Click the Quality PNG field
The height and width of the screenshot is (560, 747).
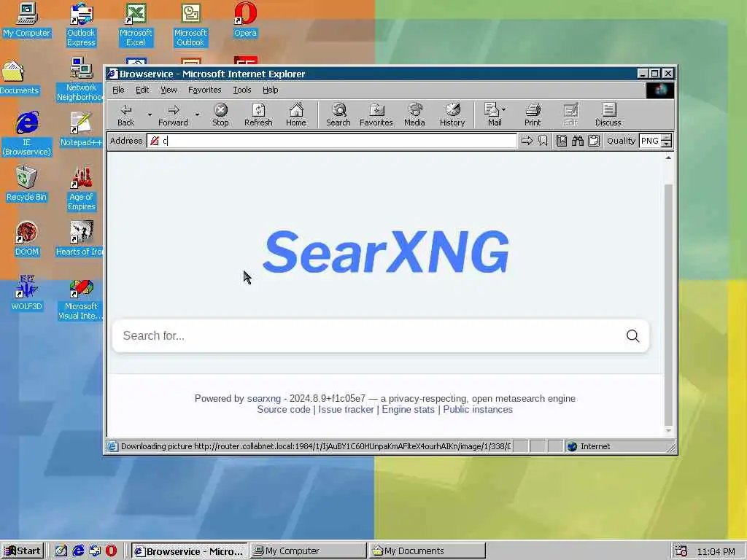point(650,141)
